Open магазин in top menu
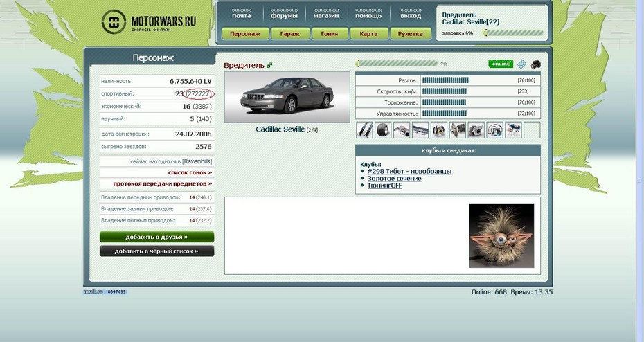Viewport: 644px width, 342px height. pyautogui.click(x=326, y=16)
